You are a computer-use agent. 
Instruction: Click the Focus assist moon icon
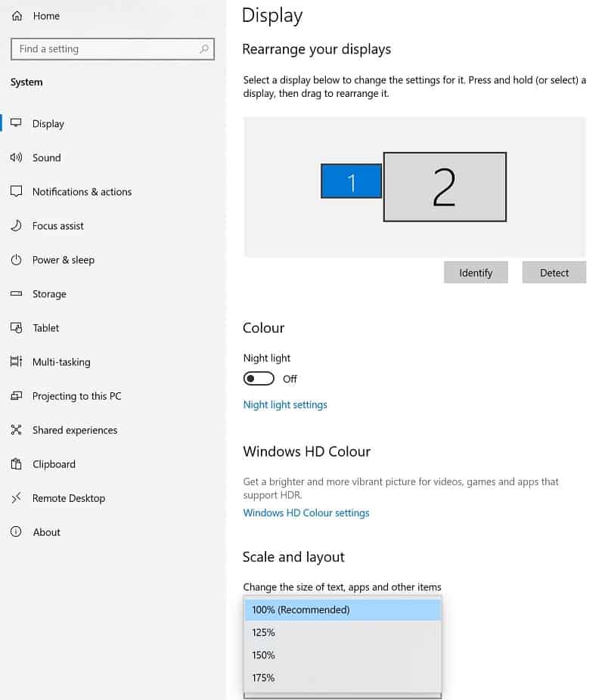[x=16, y=225]
